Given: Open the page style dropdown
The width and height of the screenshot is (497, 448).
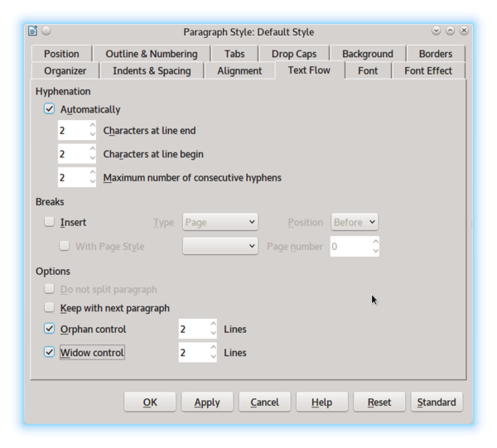Looking at the screenshot, I should pos(220,246).
